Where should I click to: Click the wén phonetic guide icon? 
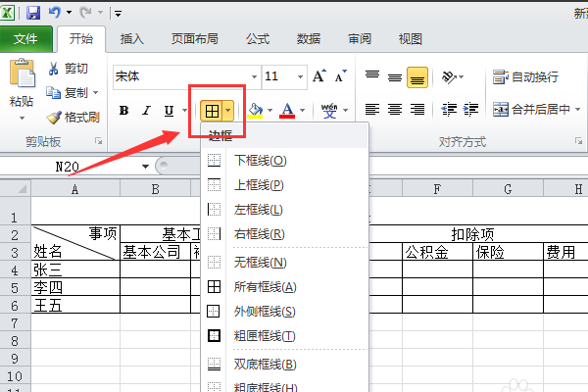click(329, 111)
